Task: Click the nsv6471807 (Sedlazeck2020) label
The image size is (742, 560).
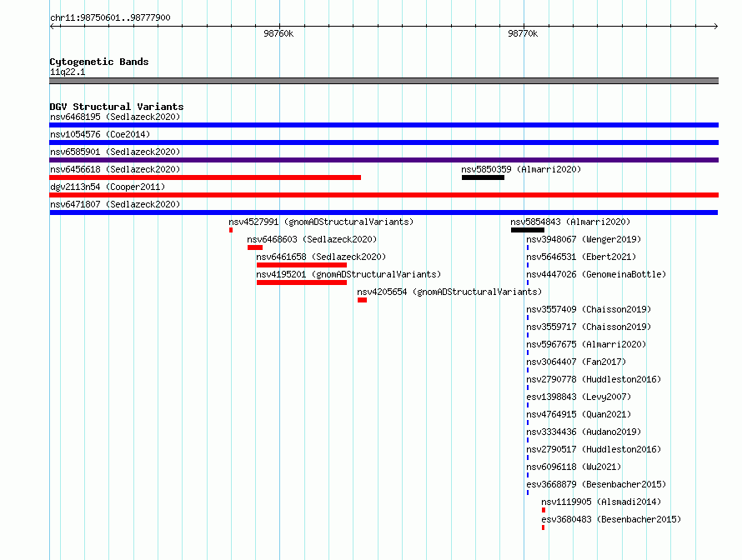Action: click(x=115, y=204)
